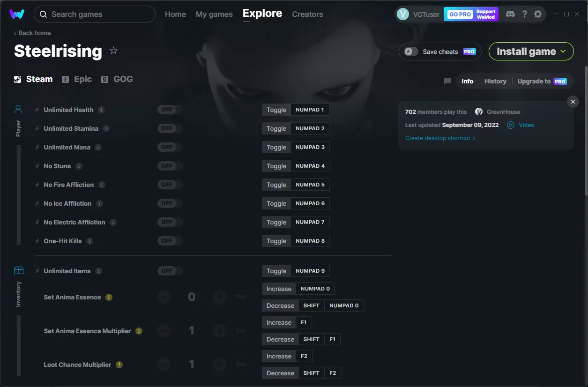Click the VGTuser avatar icon
The height and width of the screenshot is (387, 588).
(x=402, y=14)
